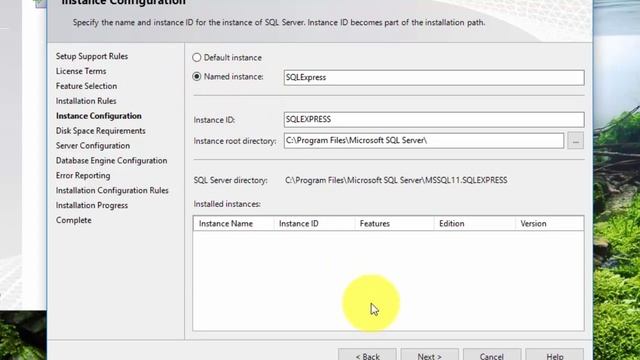Select Installation Progress step
The height and width of the screenshot is (360, 640).
(x=92, y=205)
